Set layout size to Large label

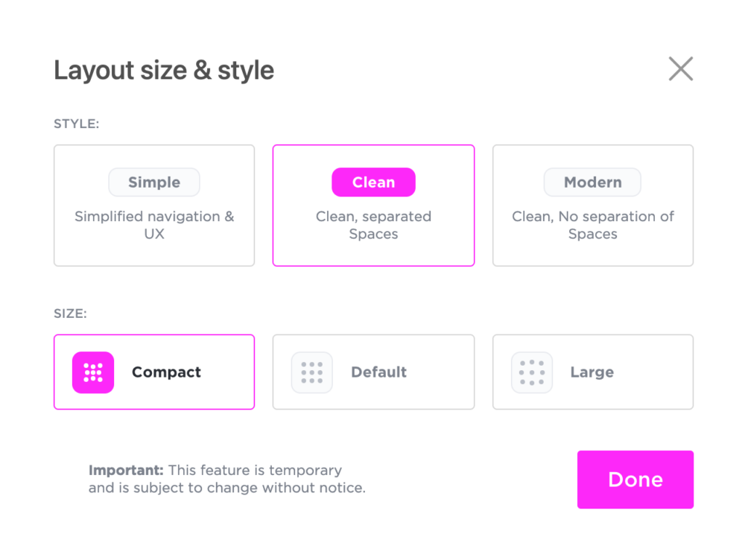pyautogui.click(x=592, y=372)
